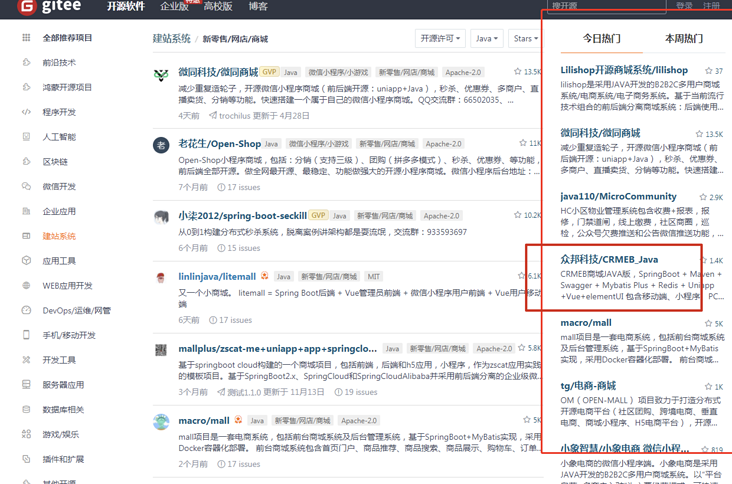This screenshot has height=484, width=732.
Task: Click the avatar of 小柒2012/spring-boot-seckill
Action: [161, 217]
